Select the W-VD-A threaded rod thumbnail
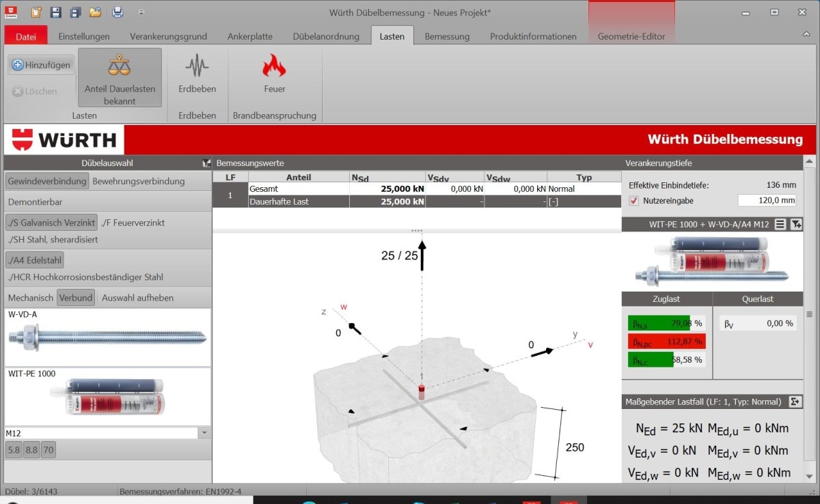 click(x=108, y=337)
